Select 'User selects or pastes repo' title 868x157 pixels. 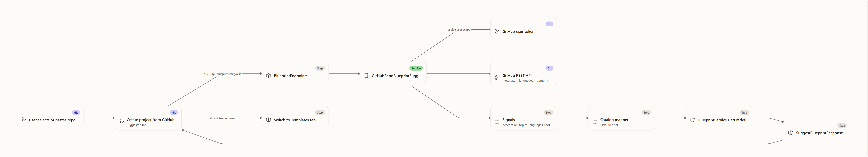click(x=52, y=120)
